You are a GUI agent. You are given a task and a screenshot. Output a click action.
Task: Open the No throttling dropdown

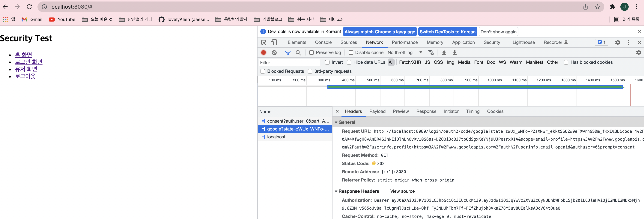404,52
